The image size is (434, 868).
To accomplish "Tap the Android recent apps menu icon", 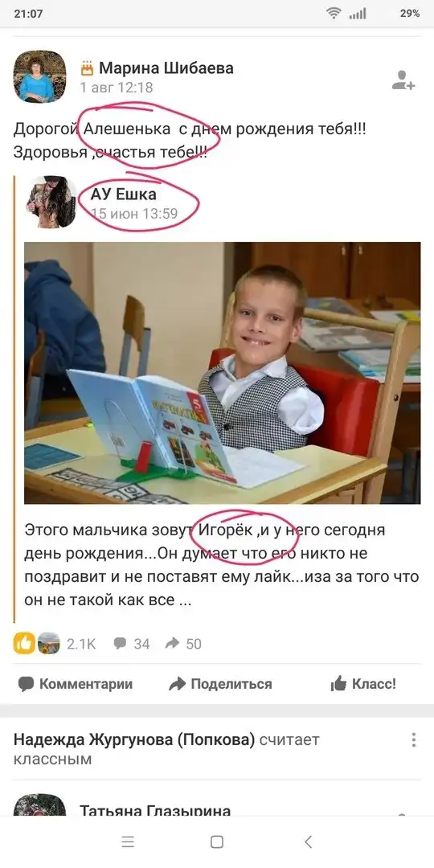I will coord(128,842).
